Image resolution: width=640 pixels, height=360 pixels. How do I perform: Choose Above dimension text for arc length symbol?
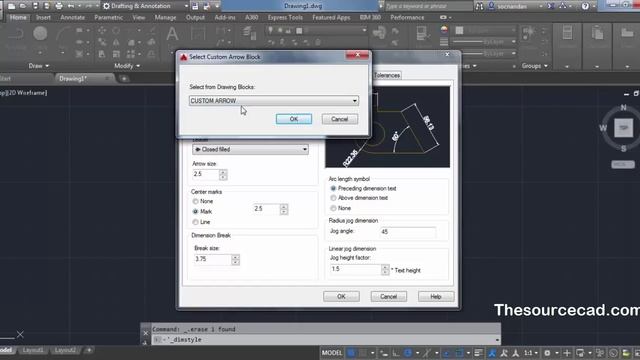359,198
